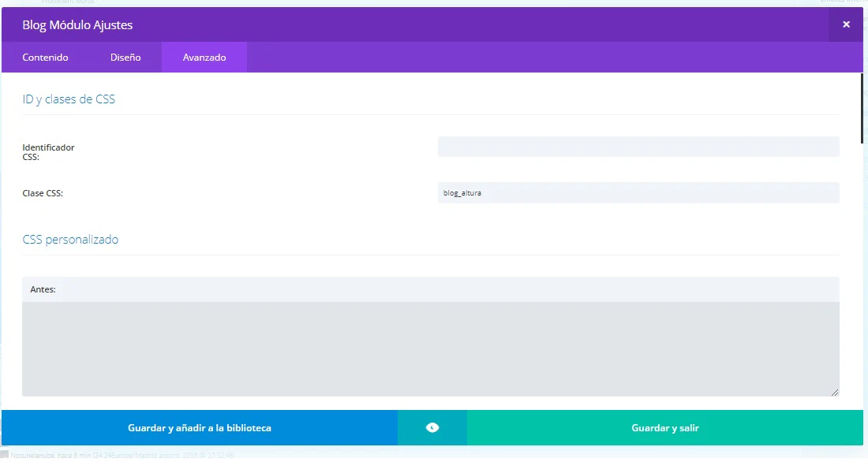Focus the Identificador CSS input field
The image size is (868, 462).
[x=638, y=147]
